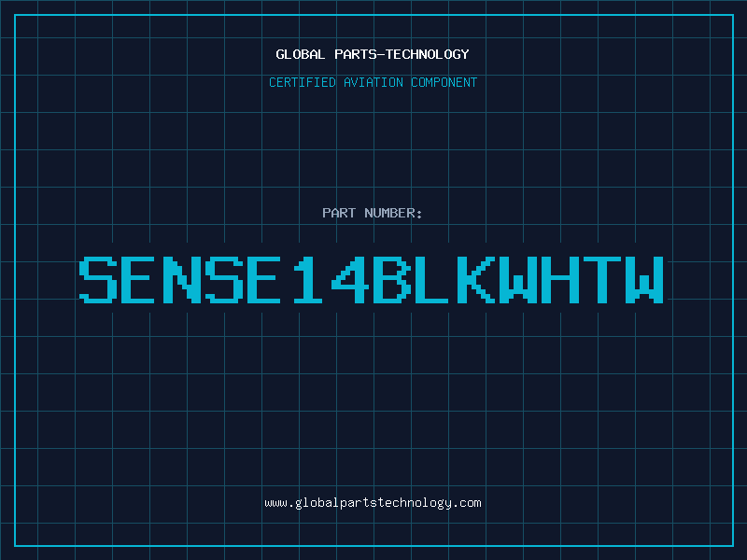The height and width of the screenshot is (560, 747).
Task: Select the letter T in the part number
Action: pyautogui.click(x=602, y=279)
